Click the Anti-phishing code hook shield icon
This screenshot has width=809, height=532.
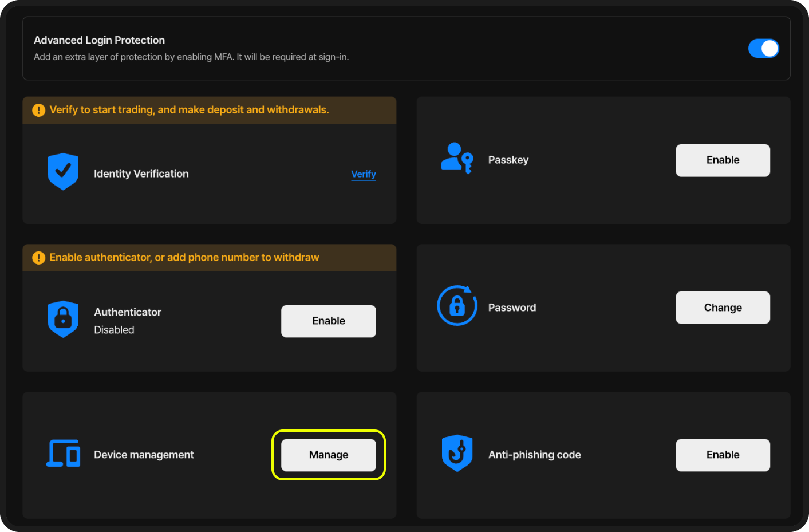point(457,453)
